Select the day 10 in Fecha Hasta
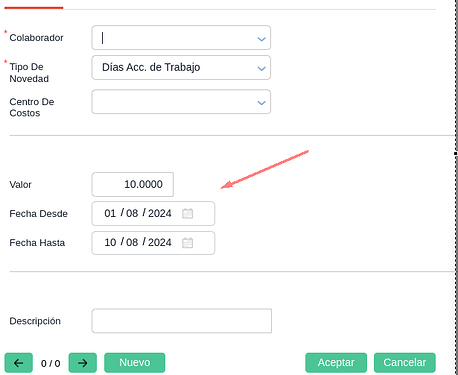The width and height of the screenshot is (458, 375). (110, 242)
